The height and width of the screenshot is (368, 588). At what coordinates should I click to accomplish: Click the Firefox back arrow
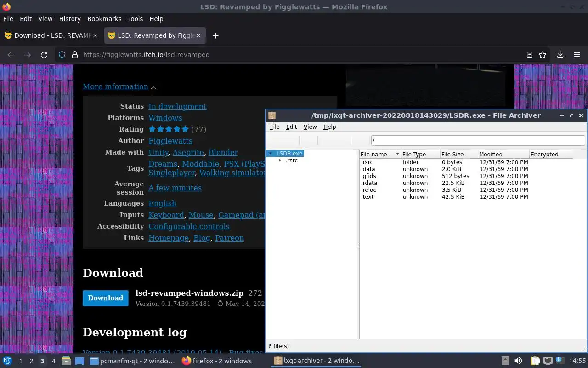[x=11, y=55]
